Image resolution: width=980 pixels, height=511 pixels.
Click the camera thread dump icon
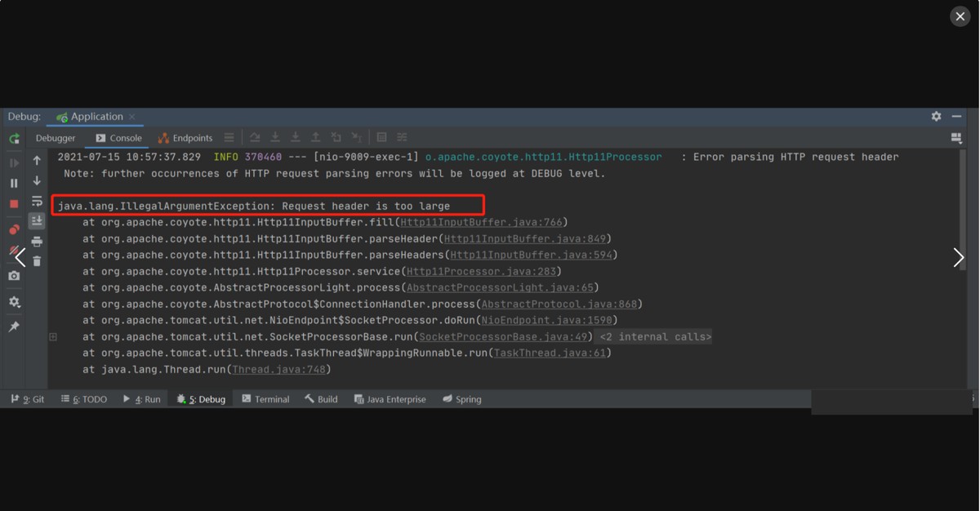(x=14, y=276)
